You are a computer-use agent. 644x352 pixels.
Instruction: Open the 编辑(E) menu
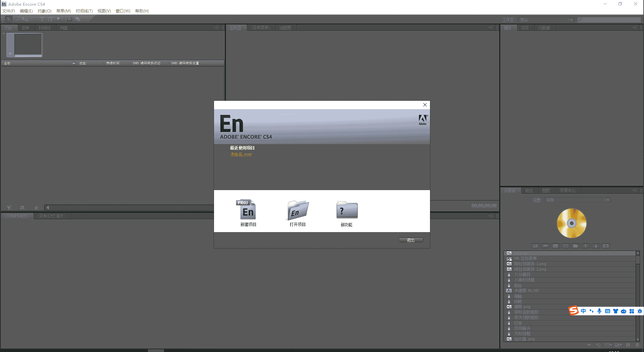(26, 11)
